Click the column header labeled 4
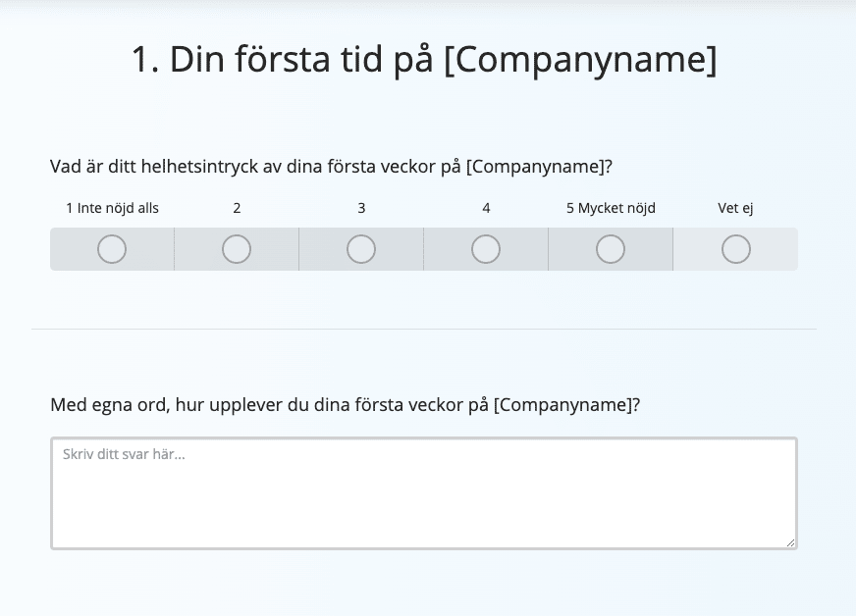Screen dimensions: 856x616 point(485,208)
